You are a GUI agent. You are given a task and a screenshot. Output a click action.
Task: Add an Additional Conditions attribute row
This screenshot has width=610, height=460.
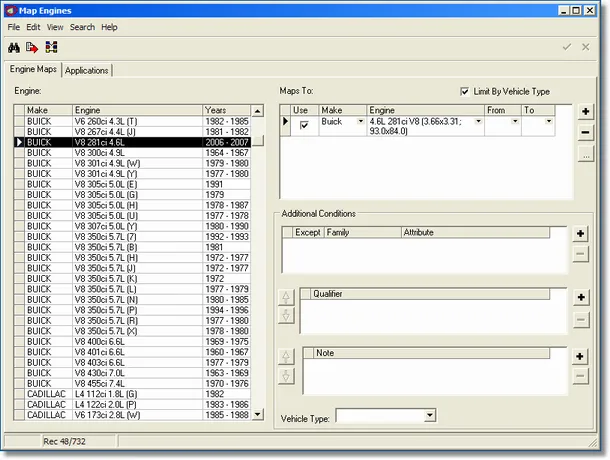click(580, 234)
